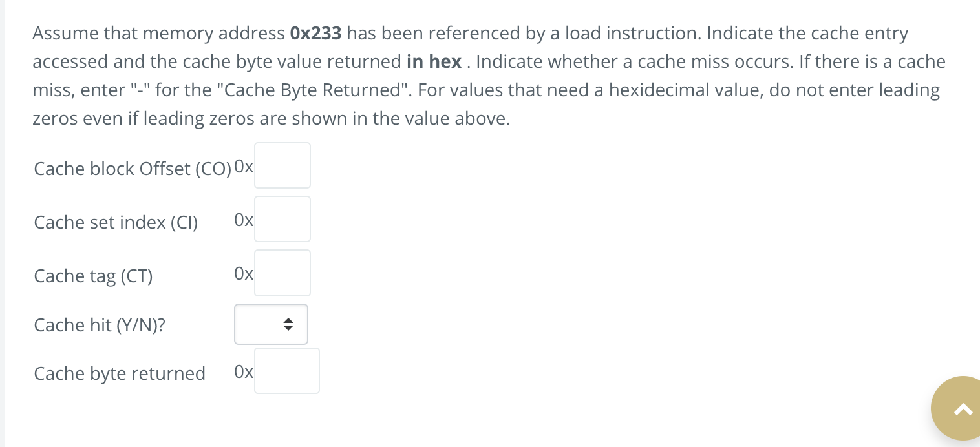
Task: Click the Cache block Offset (CO) label
Action: click(133, 169)
